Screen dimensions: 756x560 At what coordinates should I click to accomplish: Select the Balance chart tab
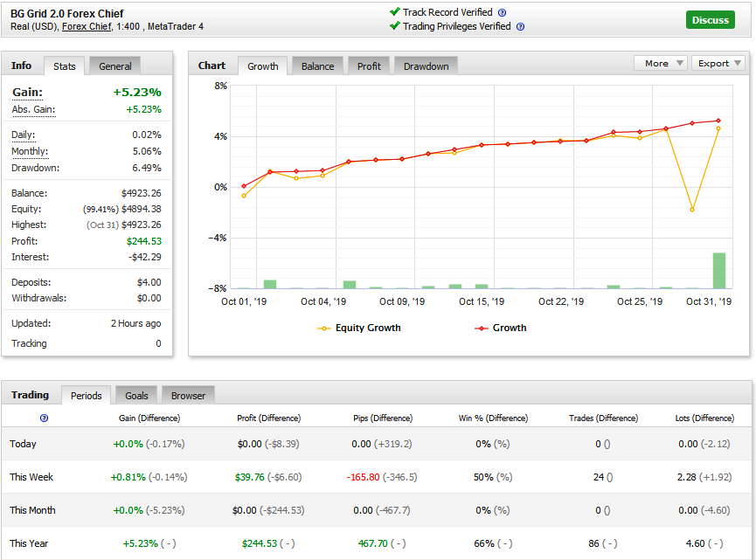(318, 66)
